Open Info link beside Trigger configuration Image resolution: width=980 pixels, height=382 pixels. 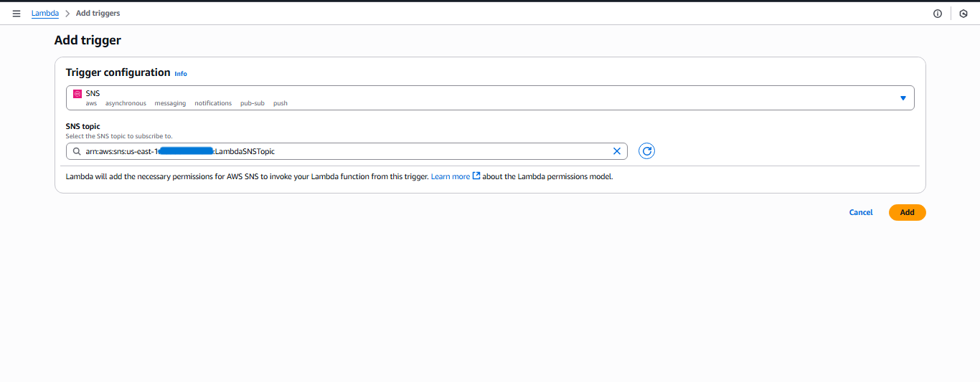(x=181, y=74)
